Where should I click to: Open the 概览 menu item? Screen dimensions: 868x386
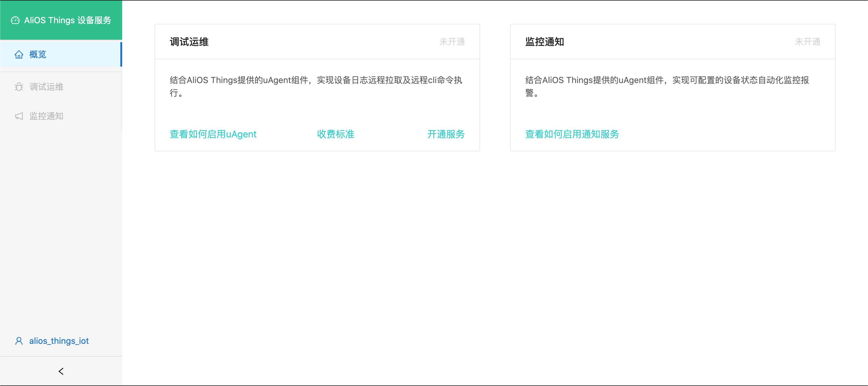[61, 54]
